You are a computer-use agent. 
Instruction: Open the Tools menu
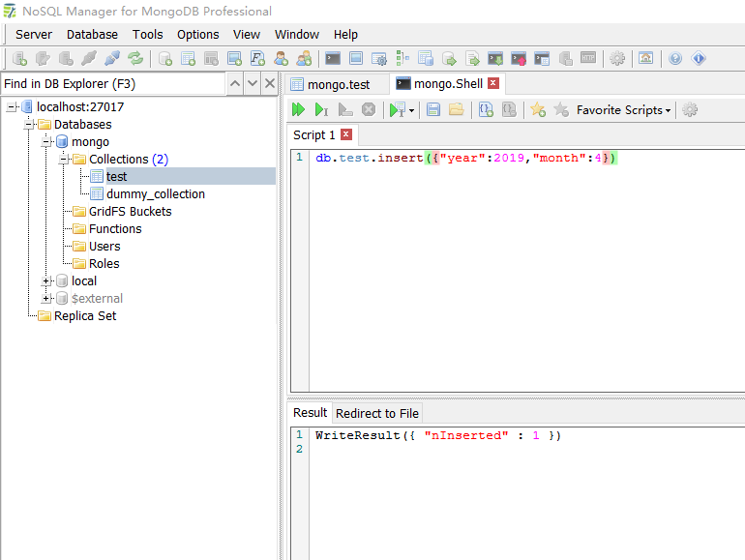click(148, 35)
